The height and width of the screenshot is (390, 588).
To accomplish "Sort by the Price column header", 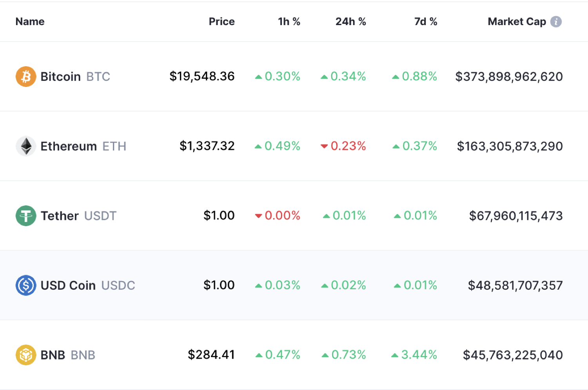I will [x=221, y=22].
